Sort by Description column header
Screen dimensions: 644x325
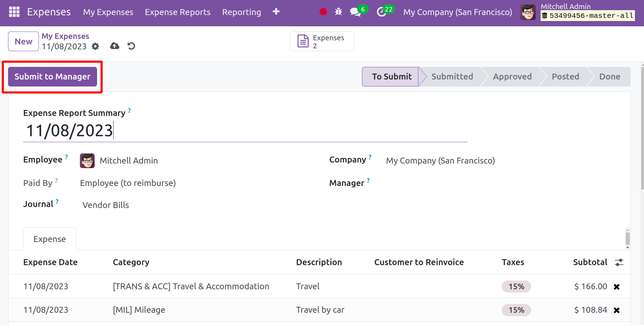click(x=319, y=262)
